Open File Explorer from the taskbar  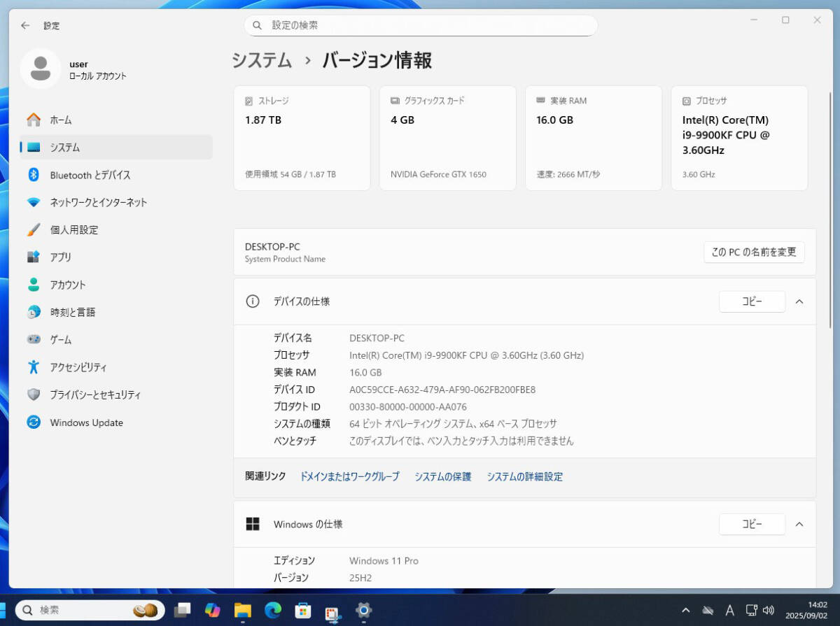coord(242,610)
